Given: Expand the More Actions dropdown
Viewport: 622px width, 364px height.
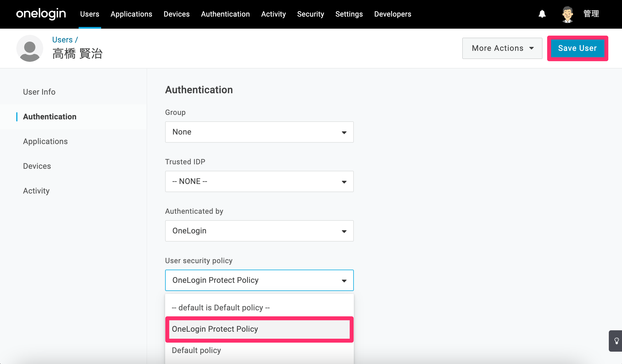Looking at the screenshot, I should tap(502, 48).
